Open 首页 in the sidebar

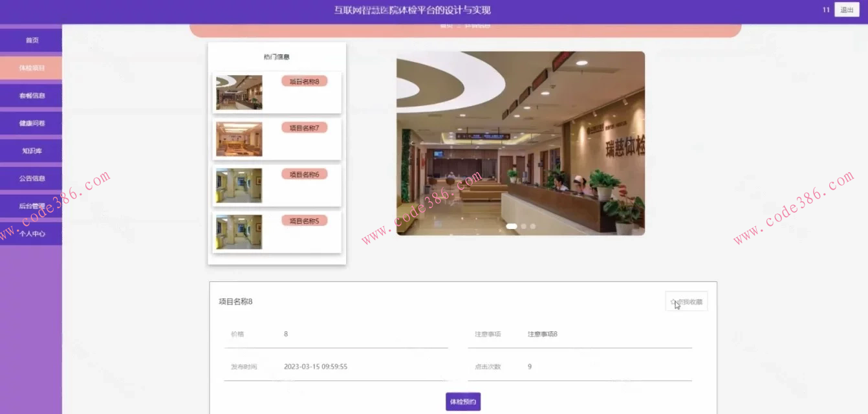click(x=31, y=39)
